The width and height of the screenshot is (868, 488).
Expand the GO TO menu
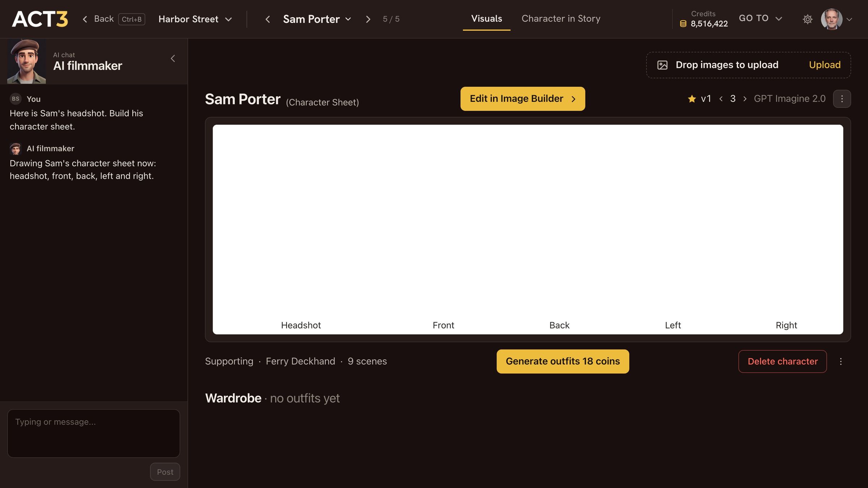pyautogui.click(x=760, y=18)
